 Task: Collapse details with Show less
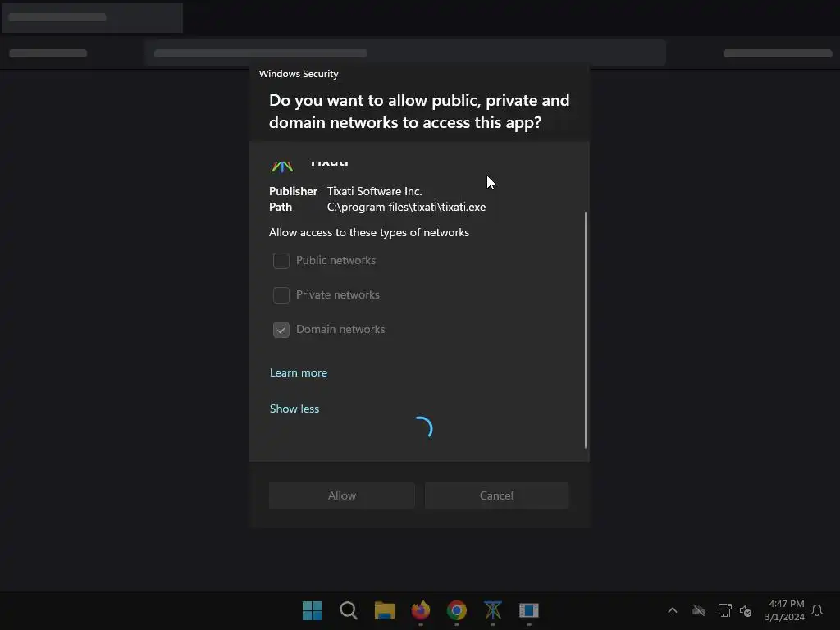point(294,409)
